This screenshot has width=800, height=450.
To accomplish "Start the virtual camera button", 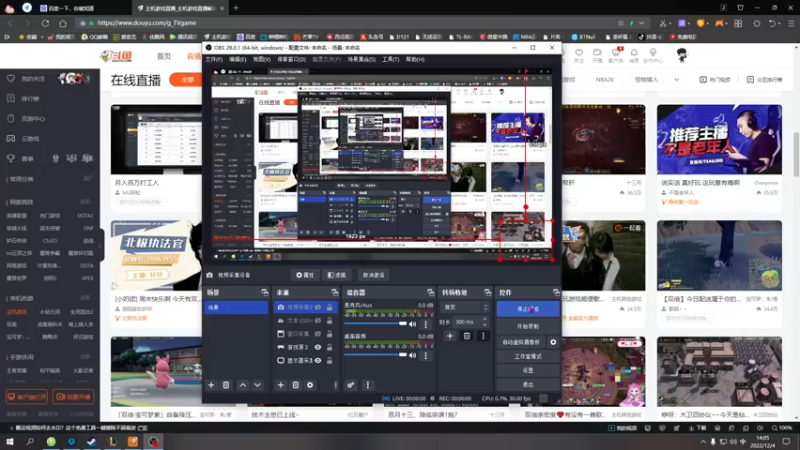I will click(521, 342).
